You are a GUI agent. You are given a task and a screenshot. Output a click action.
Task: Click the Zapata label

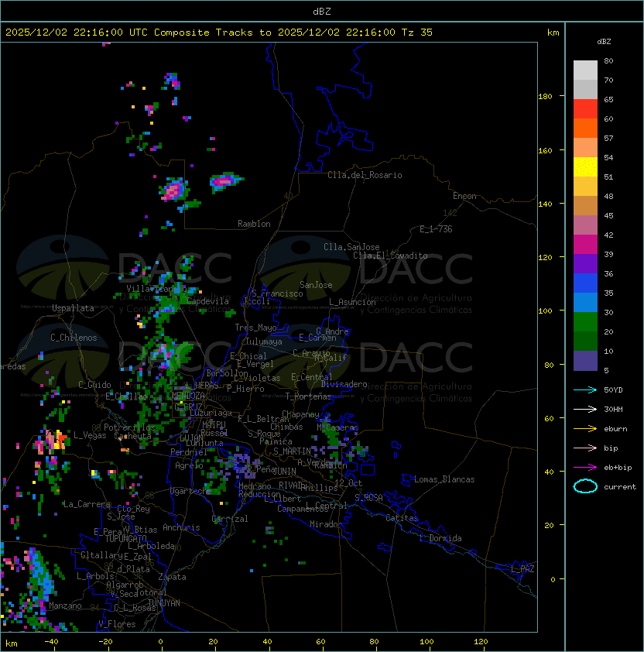(x=172, y=577)
